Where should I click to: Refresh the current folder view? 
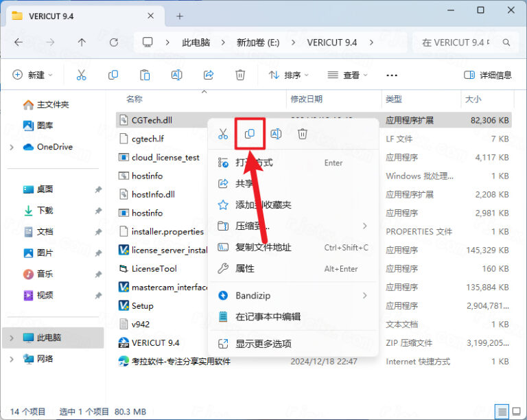click(114, 43)
